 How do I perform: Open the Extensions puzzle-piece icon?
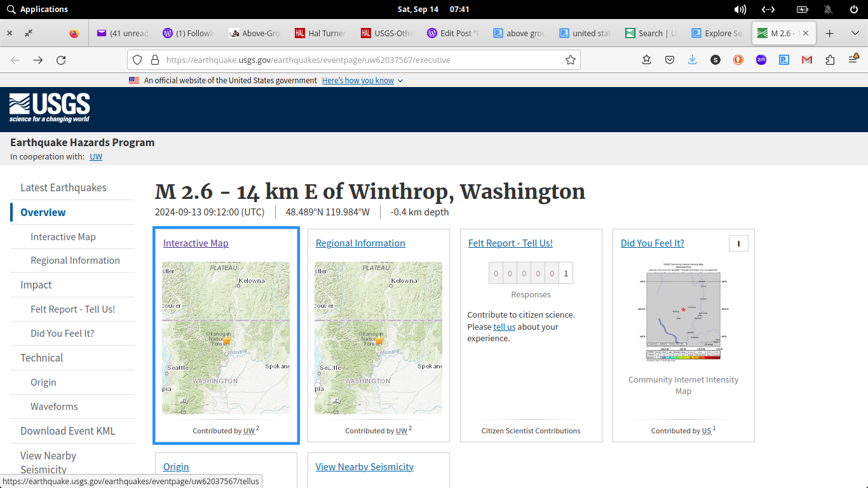click(x=830, y=60)
